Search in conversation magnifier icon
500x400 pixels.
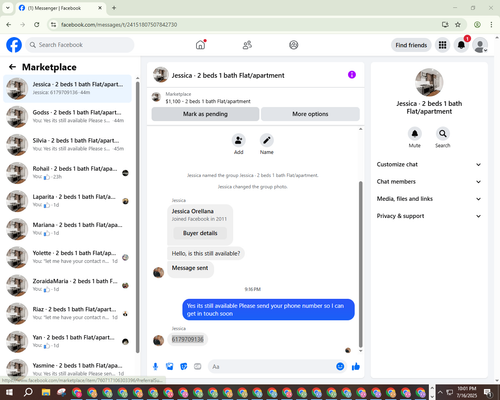443,134
